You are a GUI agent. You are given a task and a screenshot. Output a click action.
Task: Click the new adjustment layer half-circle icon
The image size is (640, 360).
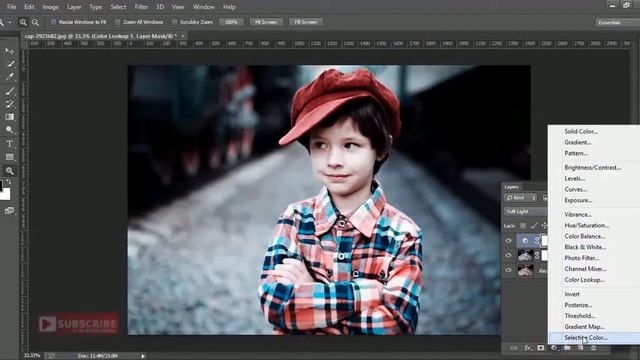pos(553,348)
